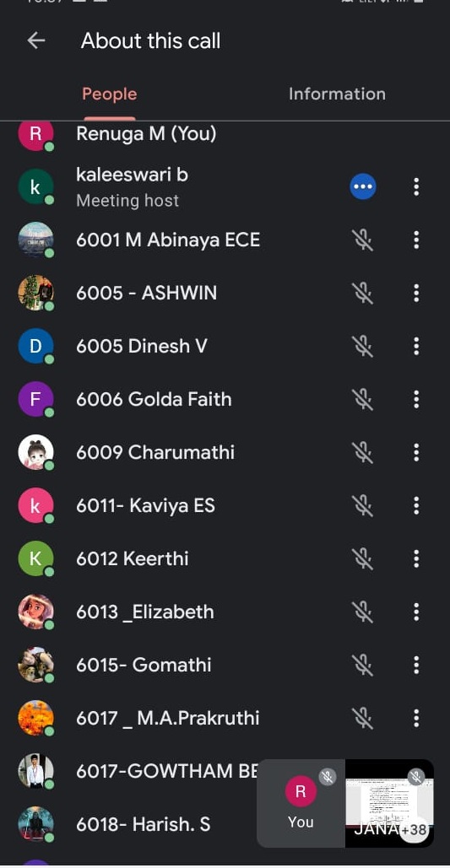Click mic-off icon for 6015- Gomathi
Screen dimensions: 450x868
(362, 665)
